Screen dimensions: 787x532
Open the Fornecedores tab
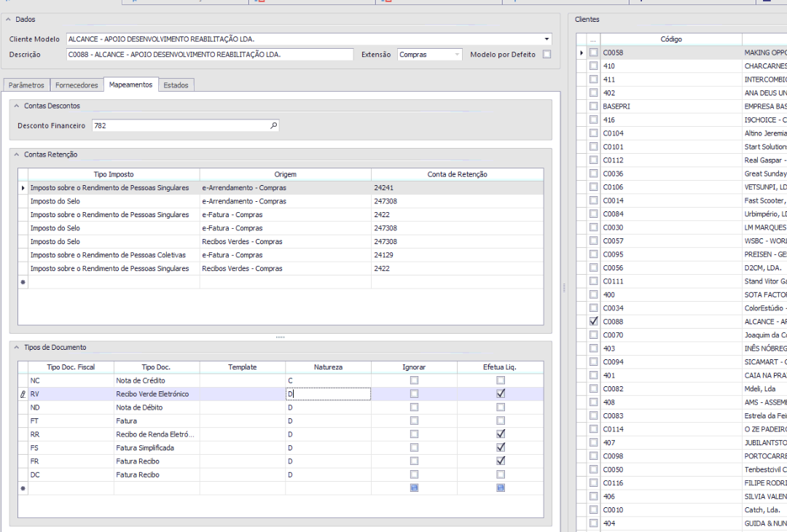(x=77, y=85)
